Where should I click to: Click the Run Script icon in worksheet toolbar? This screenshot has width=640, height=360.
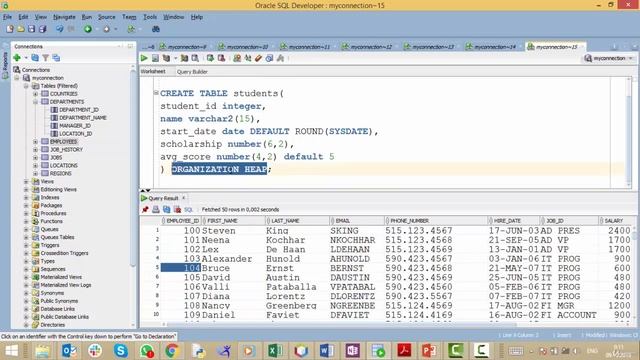[155, 58]
